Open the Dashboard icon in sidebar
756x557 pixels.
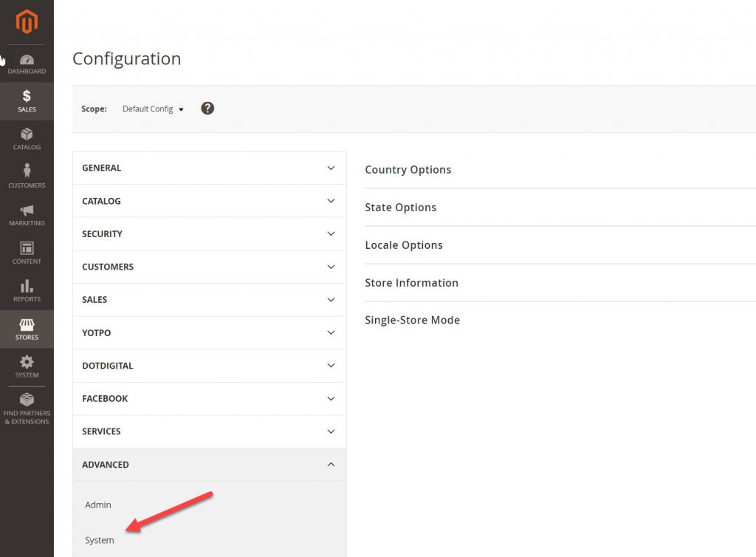(27, 63)
